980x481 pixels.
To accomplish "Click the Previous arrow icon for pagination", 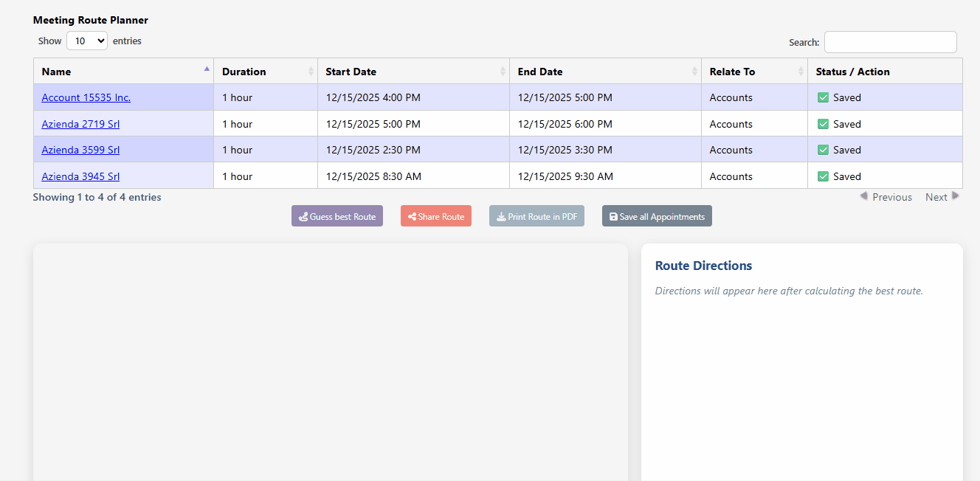I will pos(863,196).
